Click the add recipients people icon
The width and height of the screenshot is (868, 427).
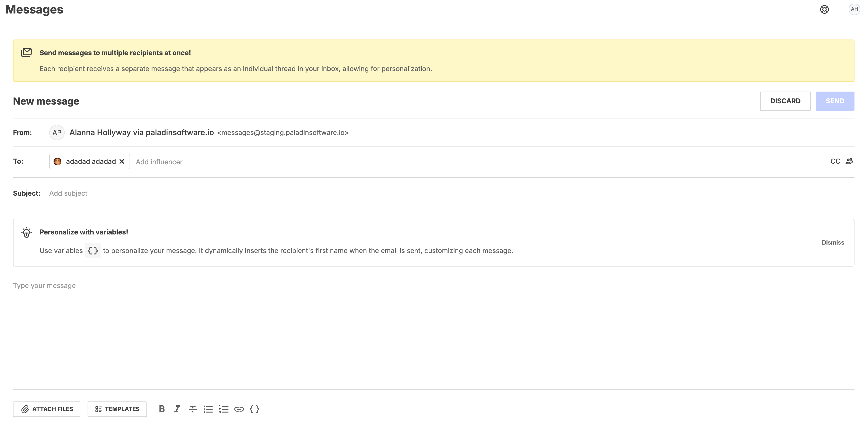coord(849,161)
